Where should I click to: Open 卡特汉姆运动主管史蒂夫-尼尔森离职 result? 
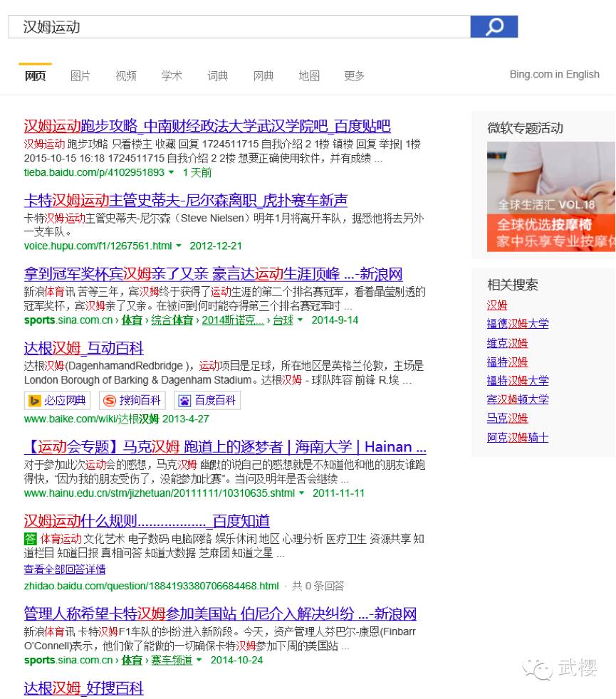click(x=186, y=200)
